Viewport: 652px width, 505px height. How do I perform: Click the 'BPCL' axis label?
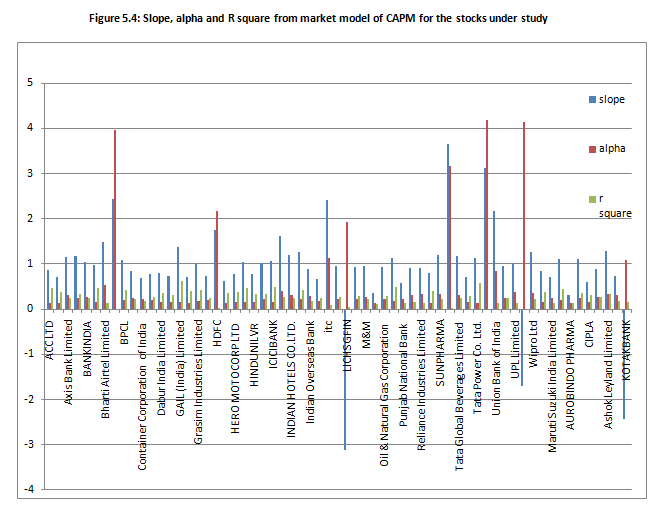pyautogui.click(x=124, y=332)
